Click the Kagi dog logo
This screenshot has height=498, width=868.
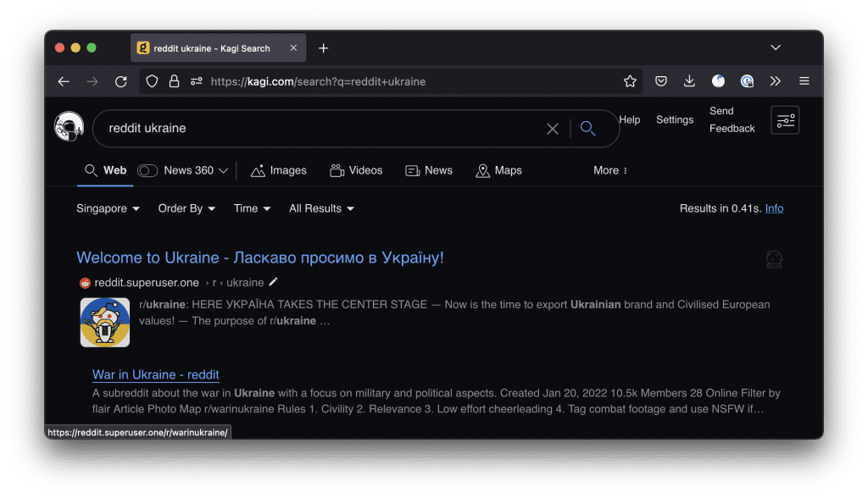coord(69,127)
